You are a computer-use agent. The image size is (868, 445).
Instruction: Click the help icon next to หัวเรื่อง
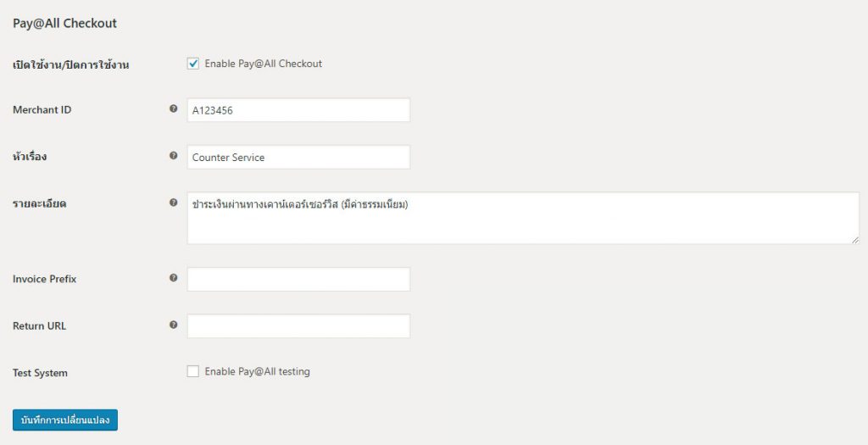[173, 155]
